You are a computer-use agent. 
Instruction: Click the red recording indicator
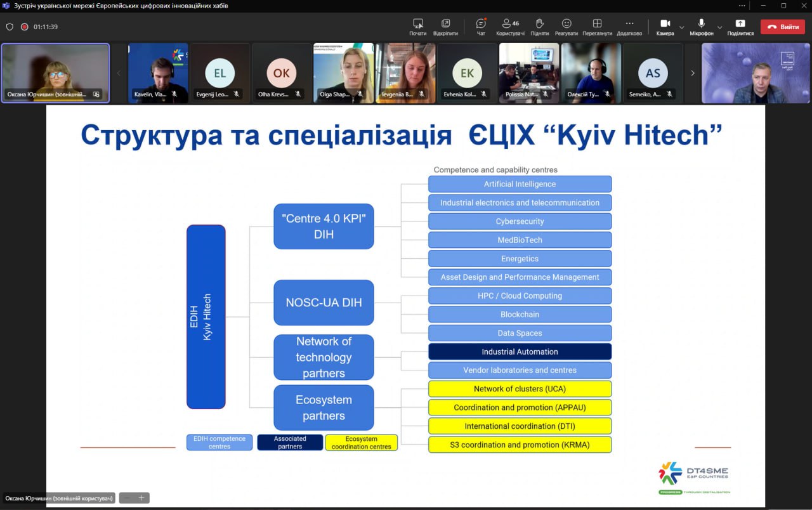pos(24,27)
